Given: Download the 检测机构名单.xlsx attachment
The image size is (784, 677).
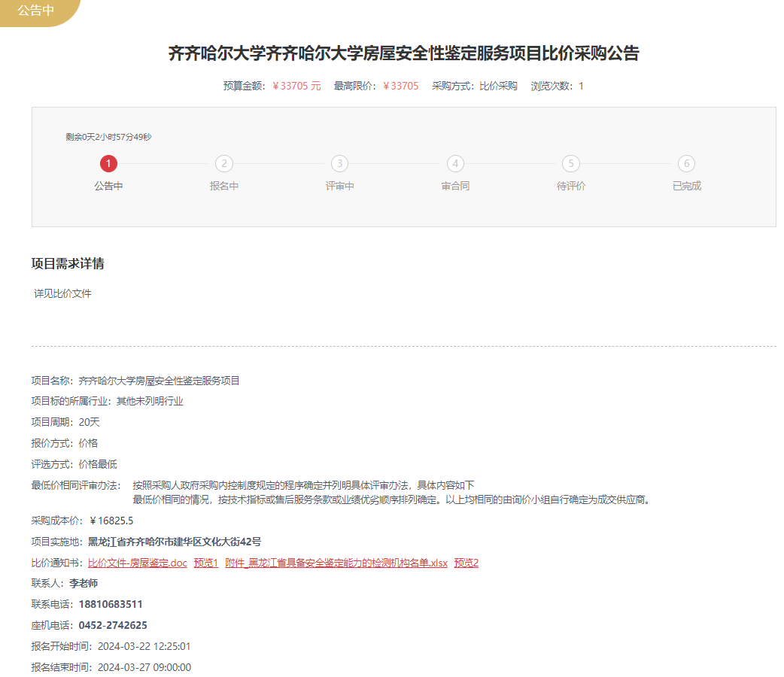Looking at the screenshot, I should pyautogui.click(x=336, y=563).
